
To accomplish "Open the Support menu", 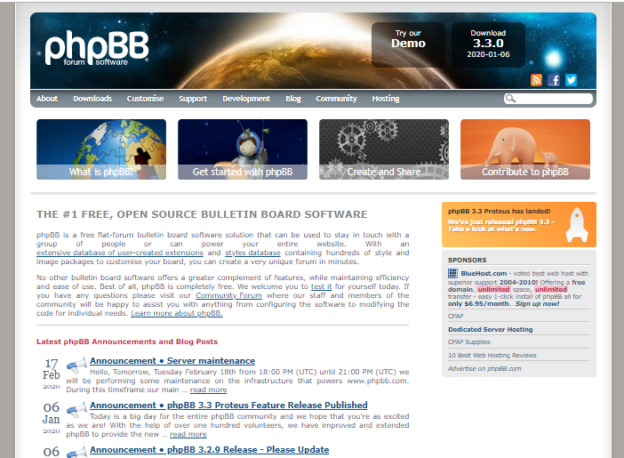I will pyautogui.click(x=193, y=98).
